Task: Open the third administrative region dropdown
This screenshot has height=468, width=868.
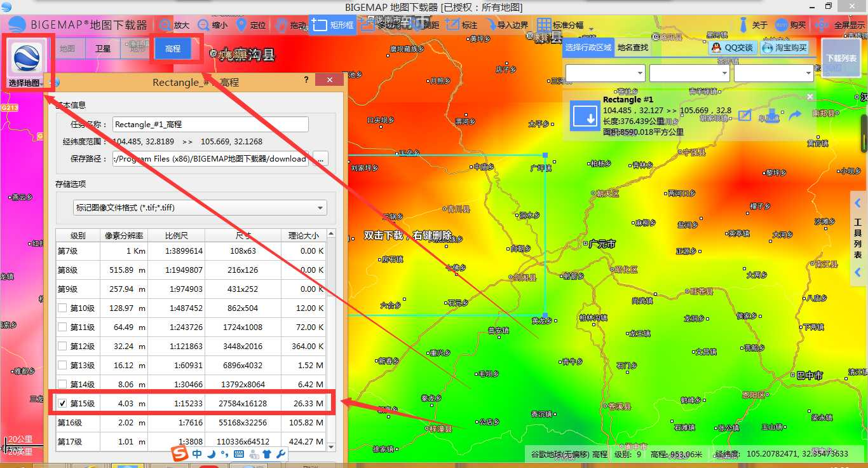Action: [774, 74]
